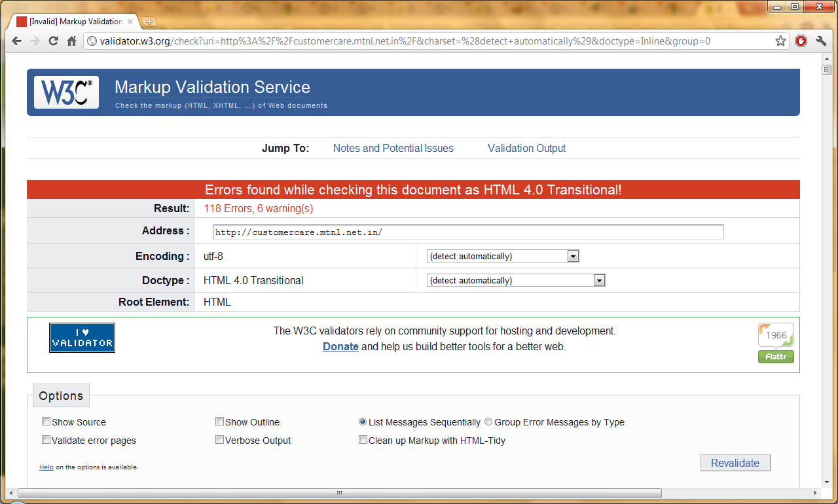Click the horizontal scrollbar thumb
This screenshot has height=504, width=838.
click(340, 493)
